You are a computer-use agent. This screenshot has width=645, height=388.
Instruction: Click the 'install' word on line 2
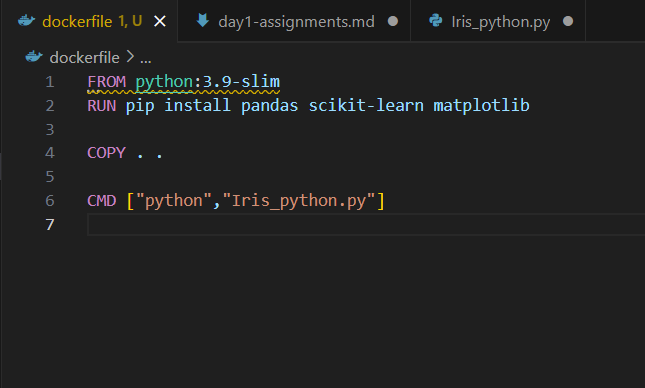[x=197, y=106]
